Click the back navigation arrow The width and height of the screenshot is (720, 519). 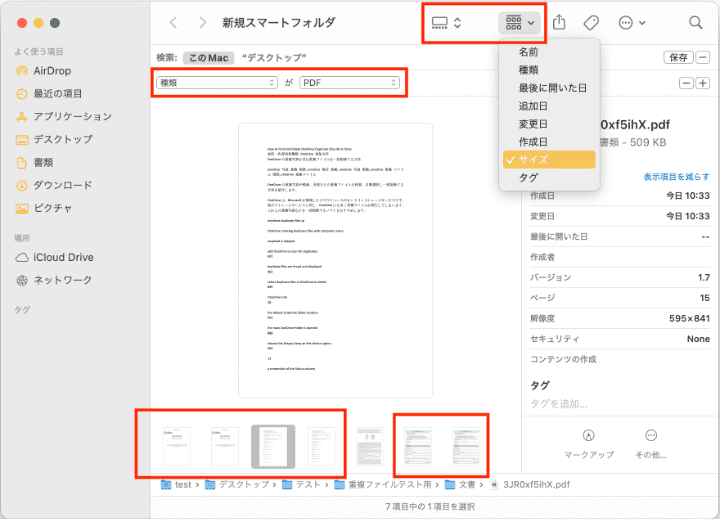(174, 22)
